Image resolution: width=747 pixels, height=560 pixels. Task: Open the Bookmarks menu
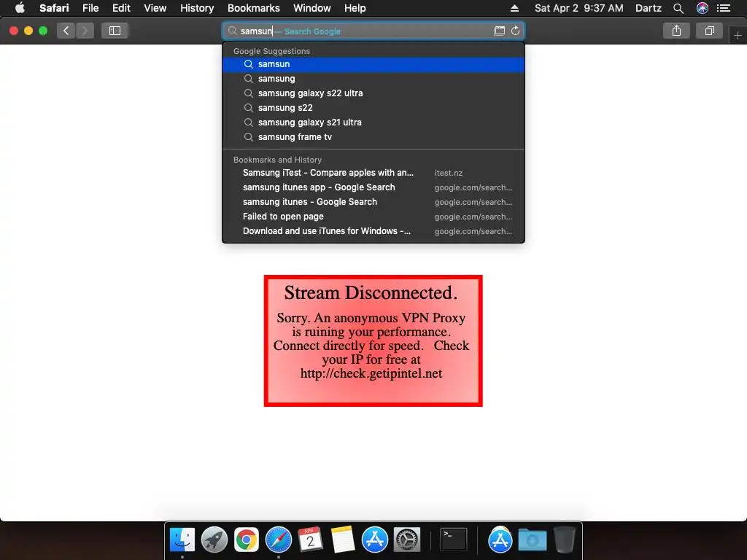tap(253, 8)
